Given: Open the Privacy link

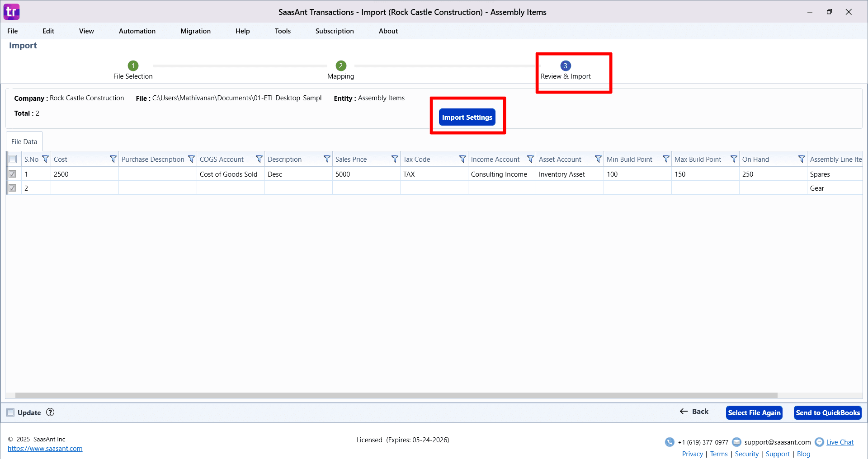Looking at the screenshot, I should 693,454.
